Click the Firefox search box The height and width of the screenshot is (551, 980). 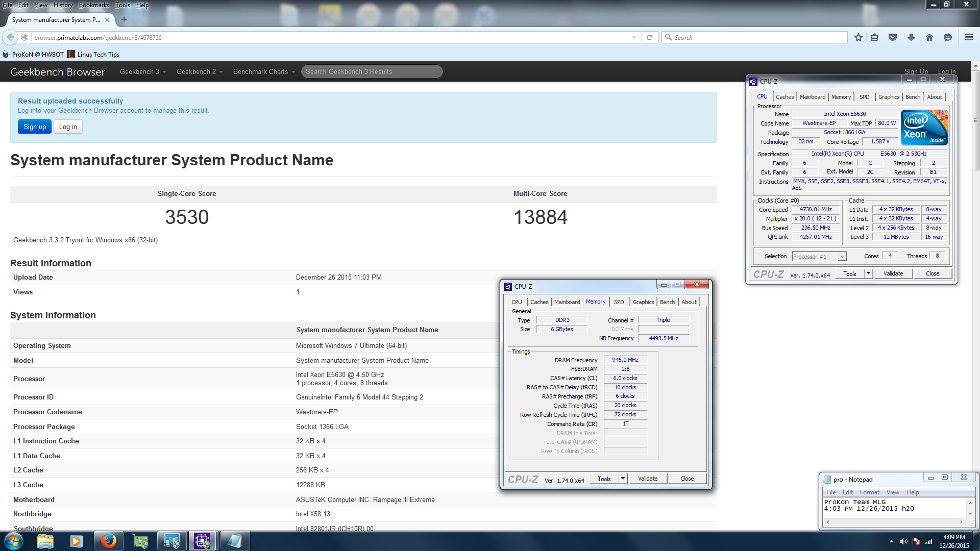[755, 37]
